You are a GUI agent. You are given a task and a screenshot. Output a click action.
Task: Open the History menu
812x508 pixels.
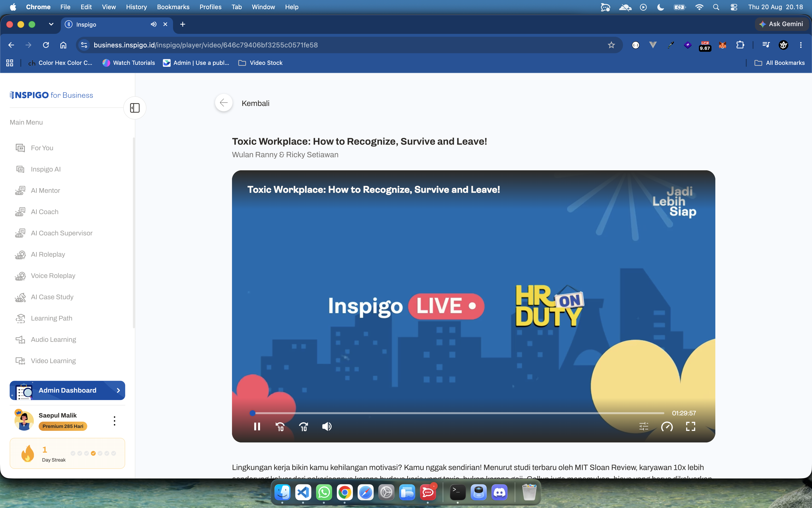tap(136, 7)
